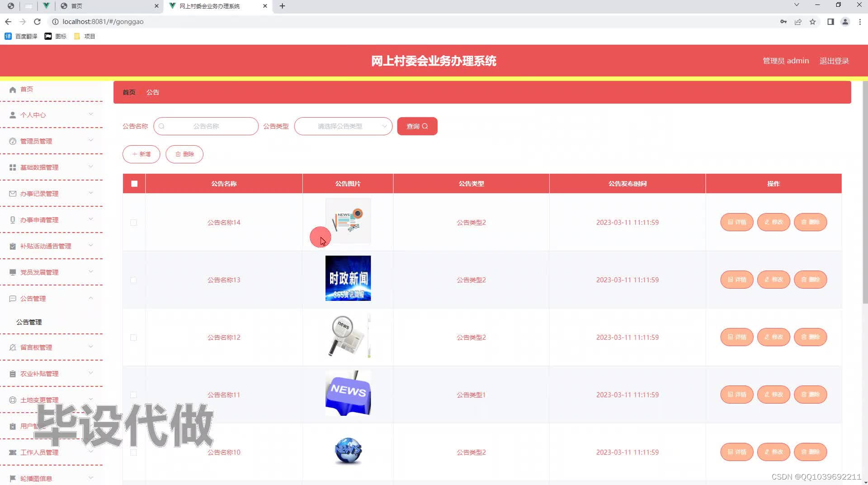Click the 补贴活动通告管理 checkmark icon
The height and width of the screenshot is (485, 868).
pos(12,246)
